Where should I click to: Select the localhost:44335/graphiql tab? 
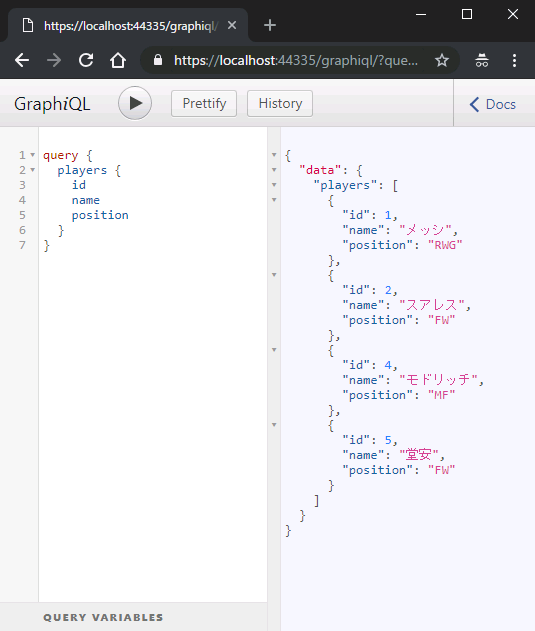(x=128, y=26)
